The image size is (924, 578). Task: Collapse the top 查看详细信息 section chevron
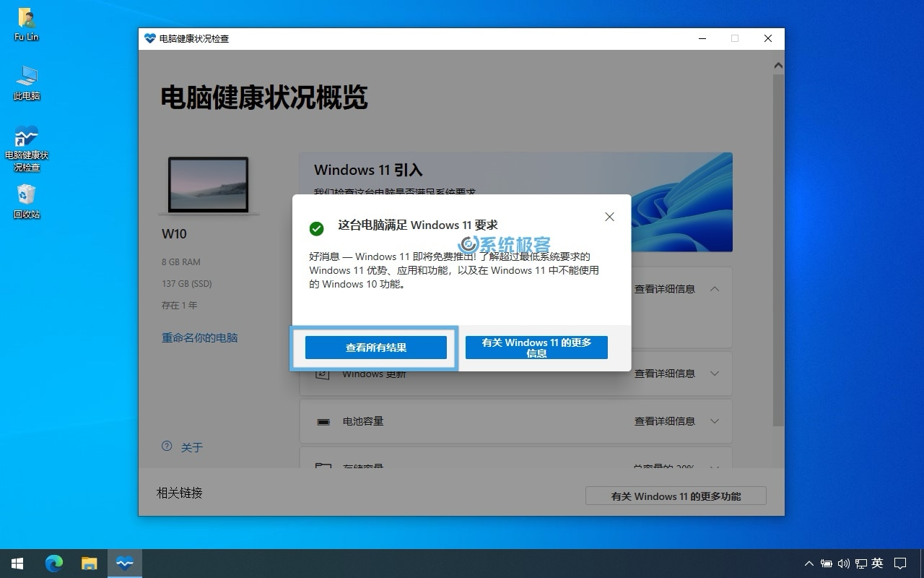pos(715,289)
